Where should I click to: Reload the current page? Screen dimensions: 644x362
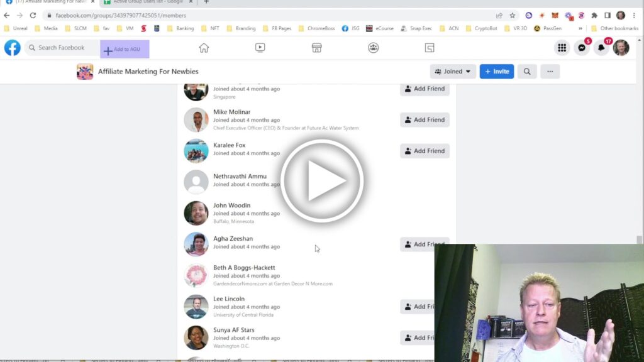pyautogui.click(x=33, y=16)
